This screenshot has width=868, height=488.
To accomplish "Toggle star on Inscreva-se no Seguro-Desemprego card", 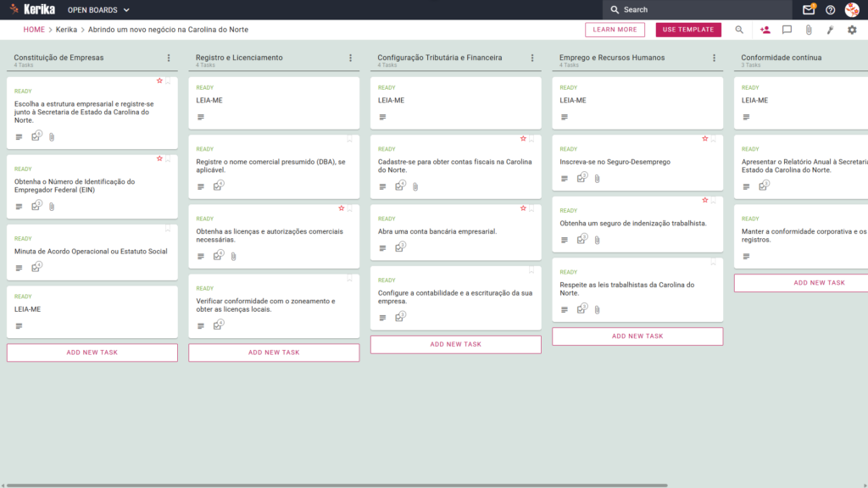I will coord(704,139).
